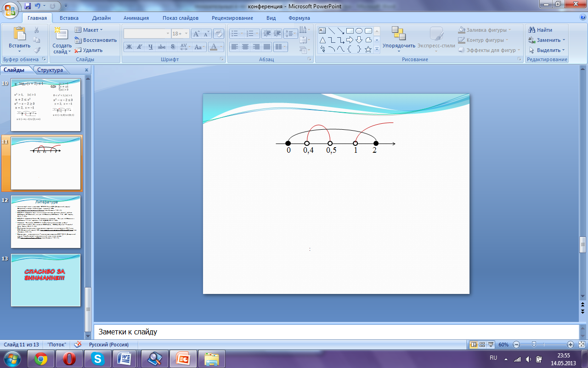
Task: Toggle text shadow (S) formatting
Action: point(172,47)
